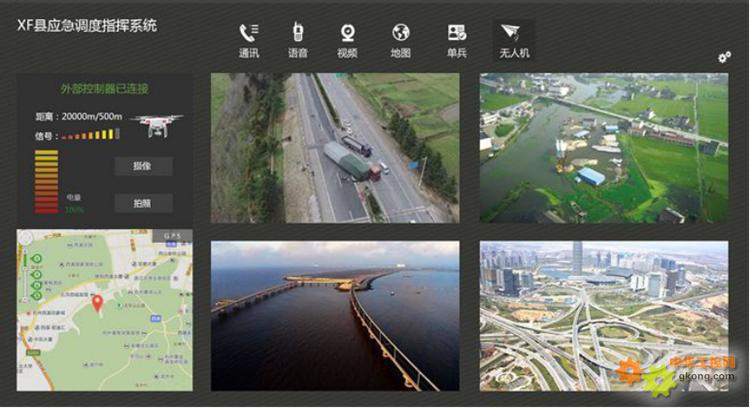Viewport: 750px width, 408px height.
Task: Open the 语音 voice walkie-talkie module
Action: pos(298,39)
